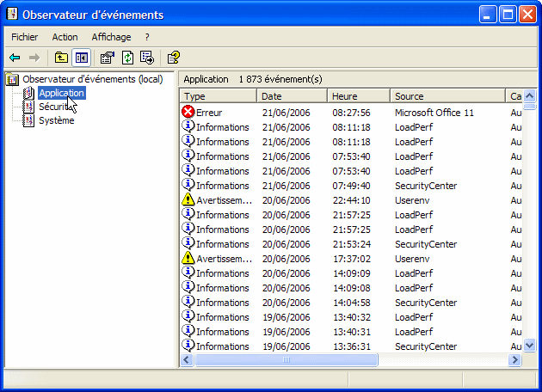
Task: Open the Affichage menu
Action: 111,37
